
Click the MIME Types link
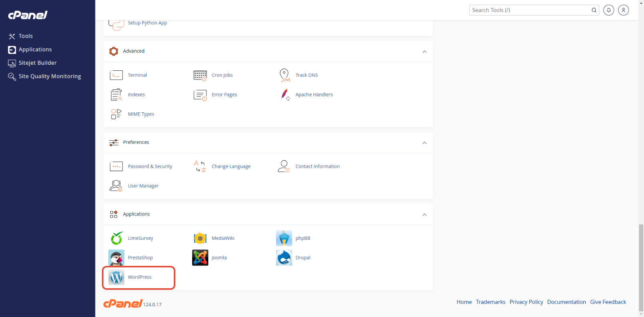[x=141, y=114]
